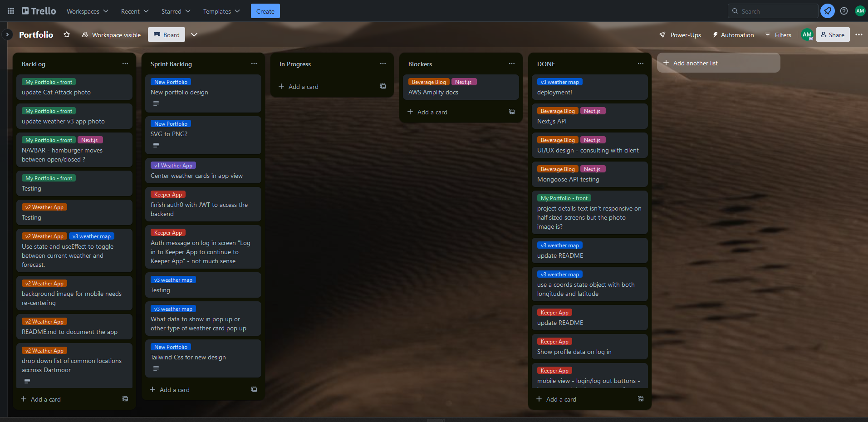Open the Center weather cards in app view card

[203, 171]
